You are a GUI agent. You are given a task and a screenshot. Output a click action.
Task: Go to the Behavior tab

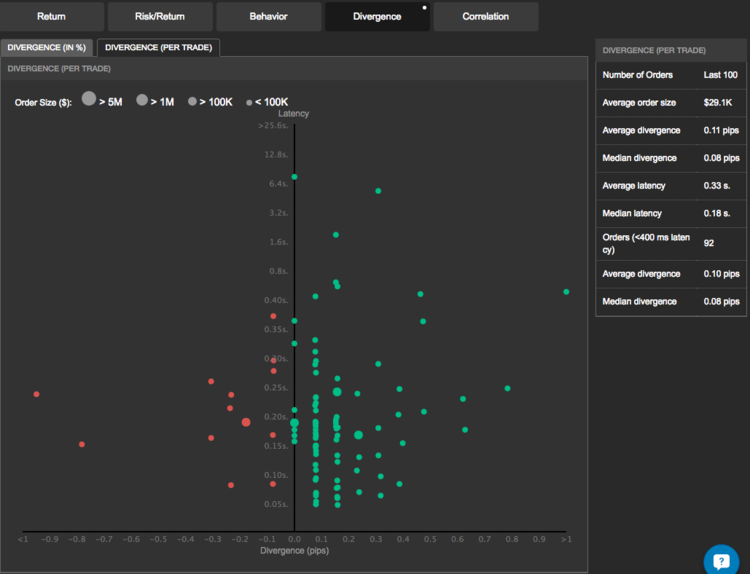(x=268, y=16)
